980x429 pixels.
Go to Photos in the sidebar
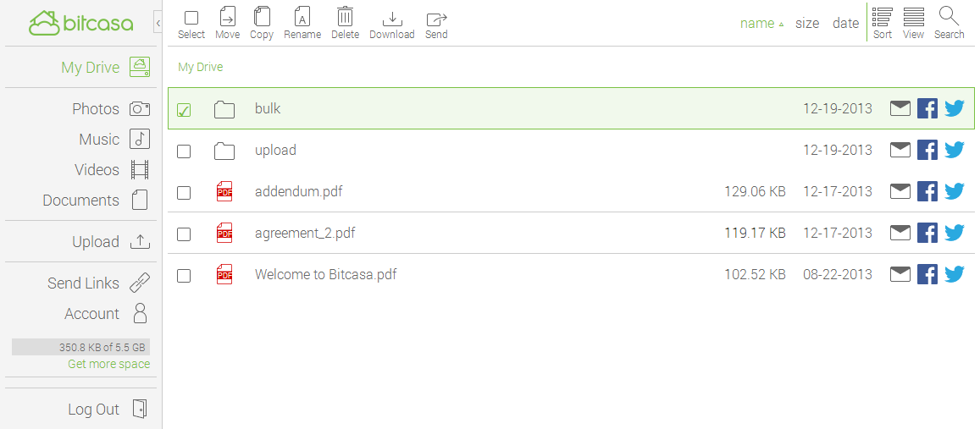(x=110, y=108)
